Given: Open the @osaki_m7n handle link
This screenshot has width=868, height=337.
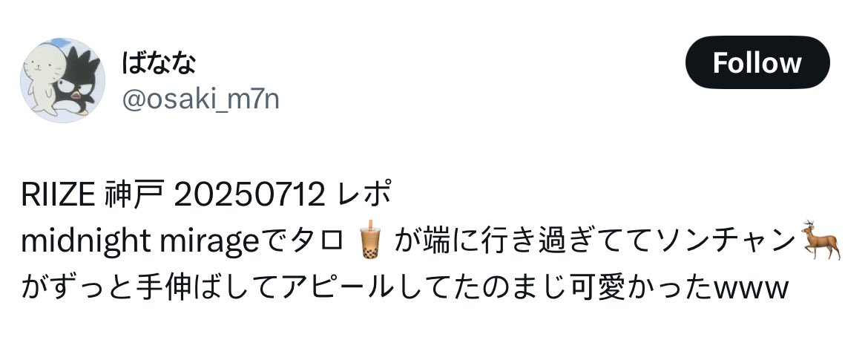Looking at the screenshot, I should (200, 99).
